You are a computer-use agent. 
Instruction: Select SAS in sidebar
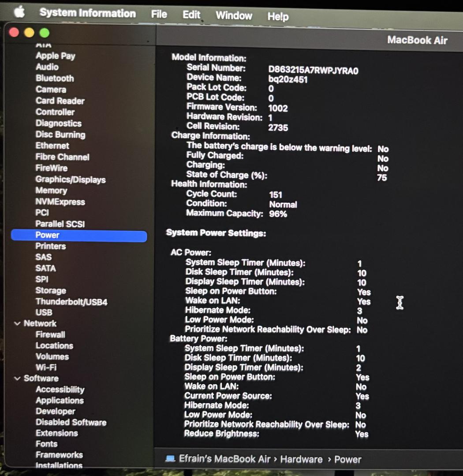pyautogui.click(x=44, y=257)
